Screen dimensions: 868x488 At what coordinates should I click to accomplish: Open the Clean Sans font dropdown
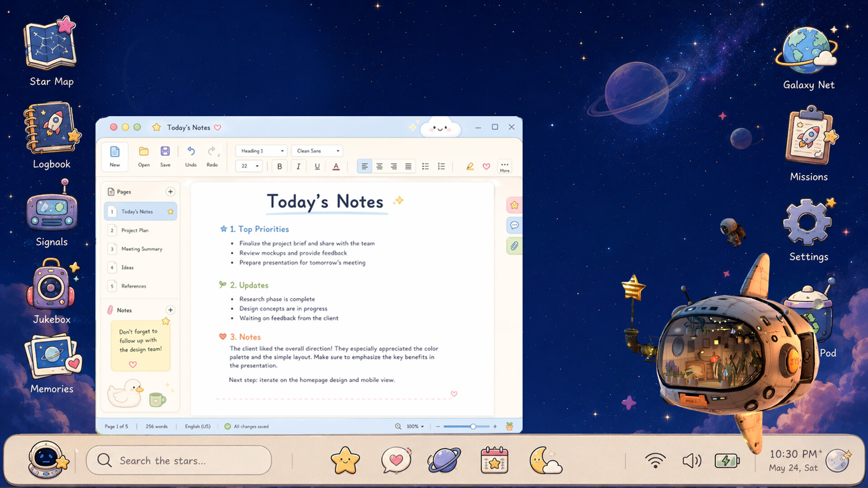pos(317,151)
